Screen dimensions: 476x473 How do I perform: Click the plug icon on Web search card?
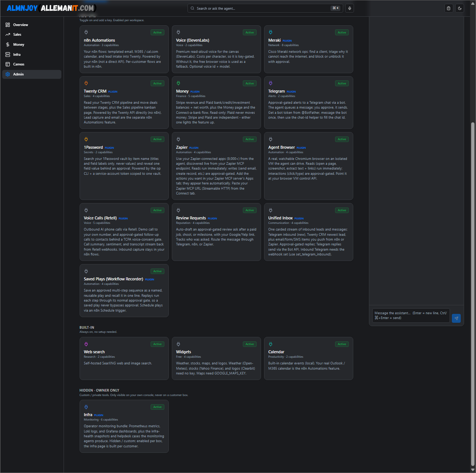(86, 344)
